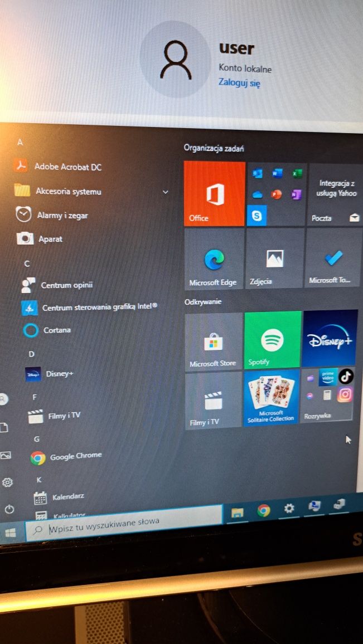Open the Skype icon in Office folder tile

[x=257, y=216]
